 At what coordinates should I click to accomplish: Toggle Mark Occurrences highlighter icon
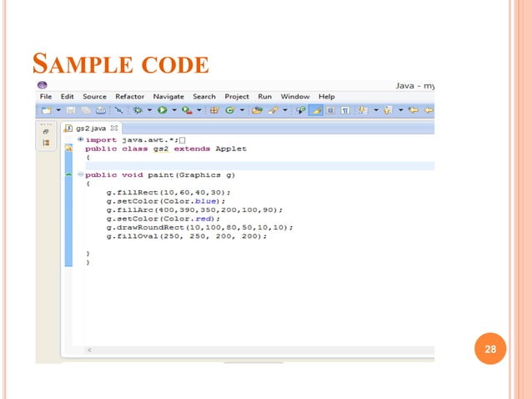pos(316,110)
